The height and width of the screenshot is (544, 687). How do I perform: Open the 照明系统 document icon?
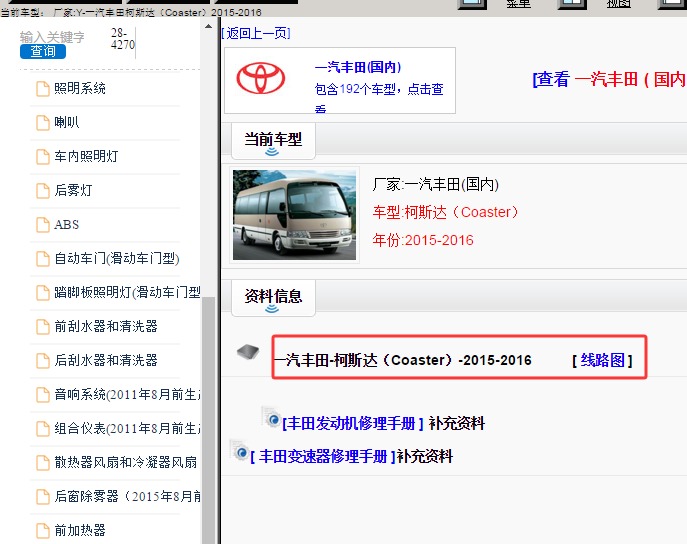coord(42,88)
